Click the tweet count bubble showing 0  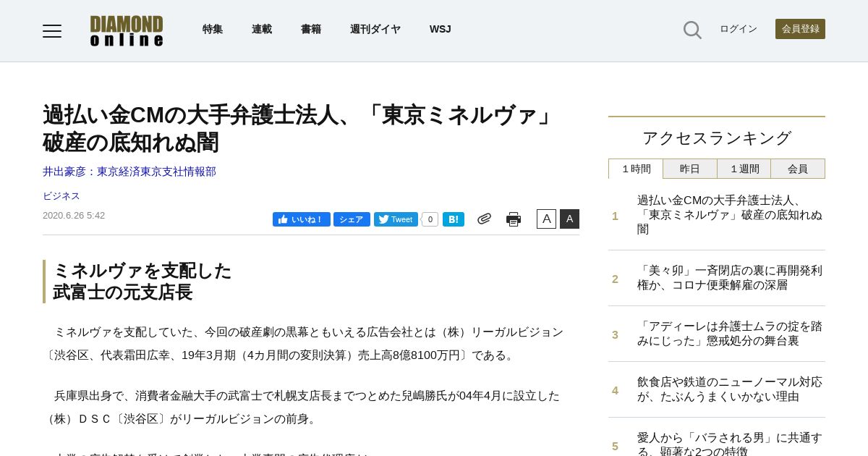pos(430,219)
